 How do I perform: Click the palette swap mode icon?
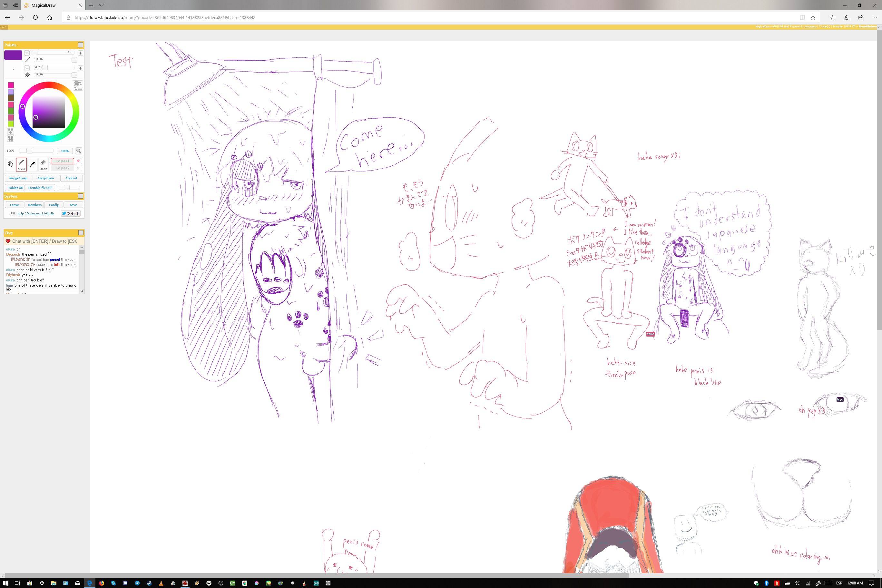pos(78,85)
